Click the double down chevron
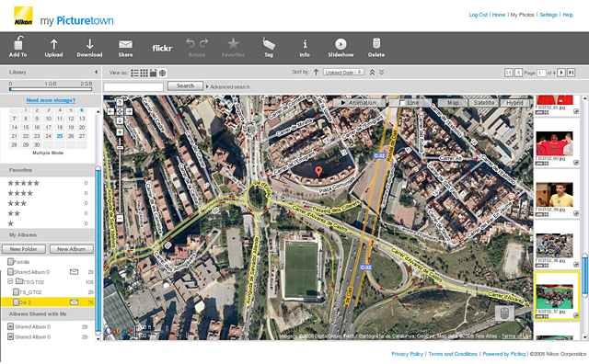 click(x=381, y=72)
